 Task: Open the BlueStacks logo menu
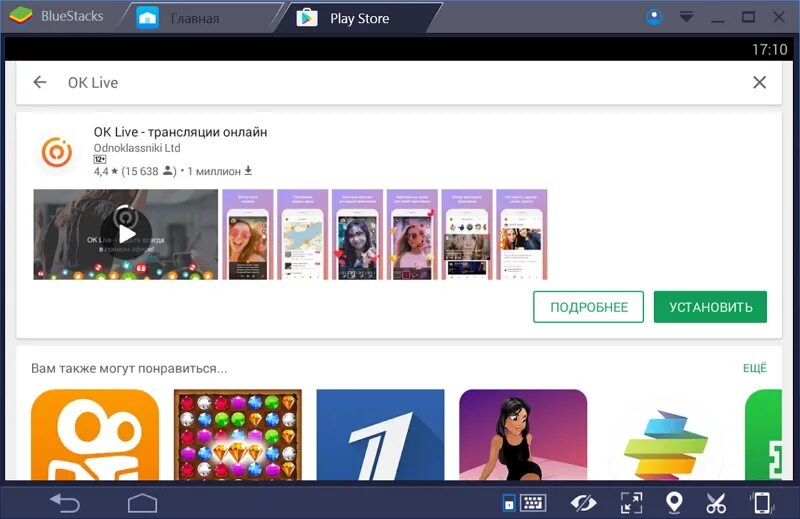point(21,16)
